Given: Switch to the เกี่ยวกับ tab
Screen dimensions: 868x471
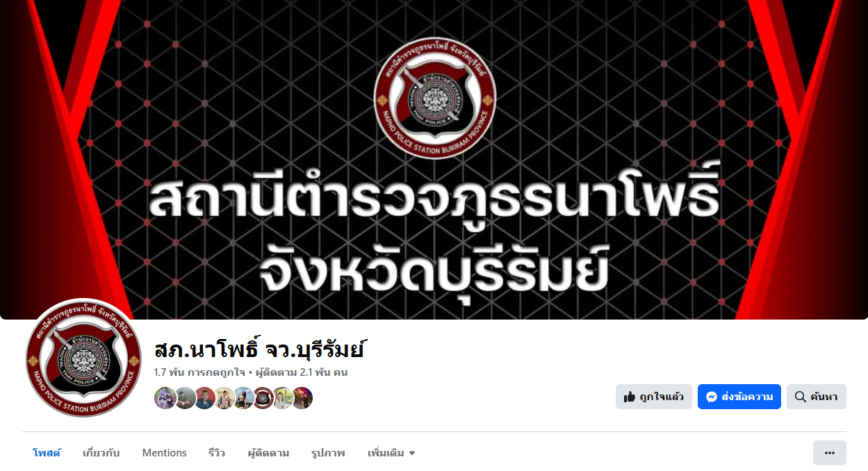Looking at the screenshot, I should [101, 453].
